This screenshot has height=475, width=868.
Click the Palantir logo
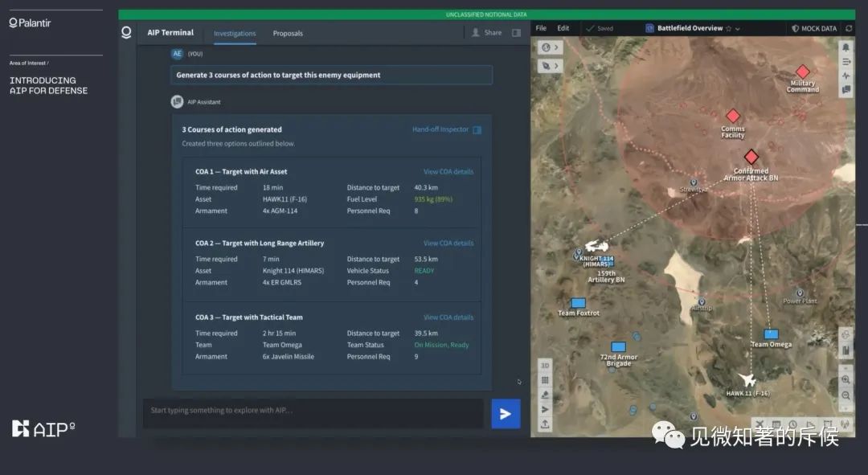tap(30, 23)
